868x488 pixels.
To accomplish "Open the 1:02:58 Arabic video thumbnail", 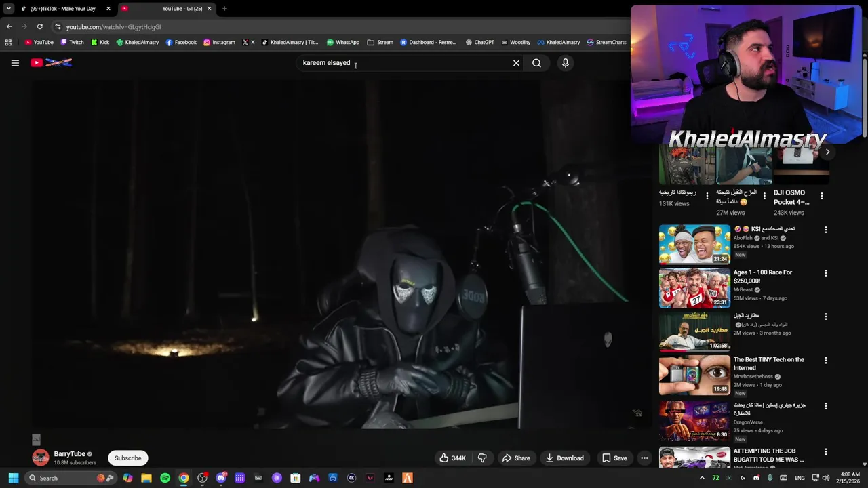I will coord(694,331).
